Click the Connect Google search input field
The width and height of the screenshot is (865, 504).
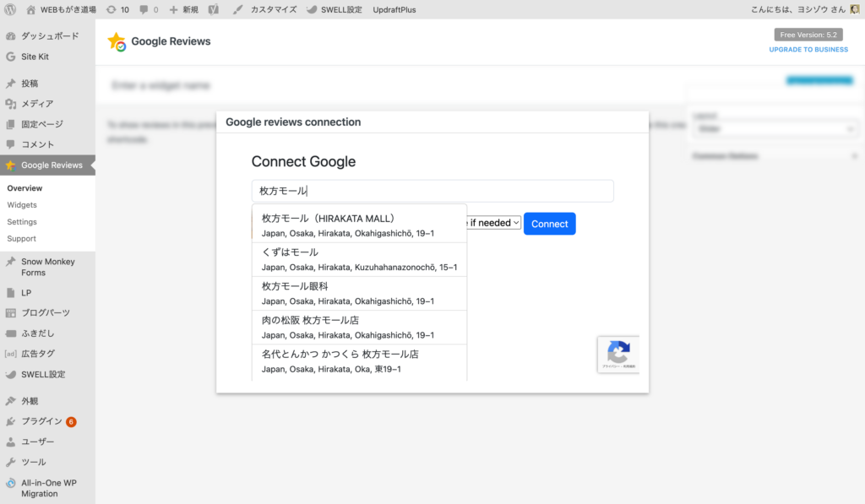pos(432,191)
